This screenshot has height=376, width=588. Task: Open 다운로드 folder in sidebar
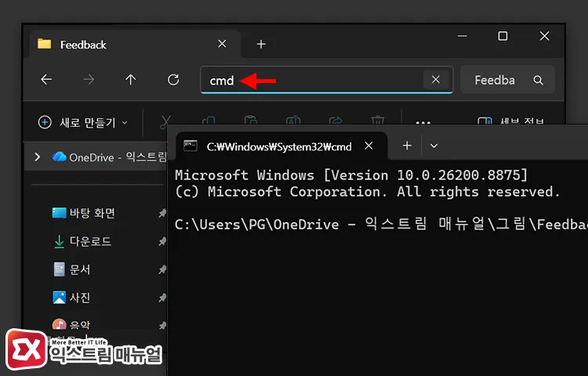tap(83, 241)
